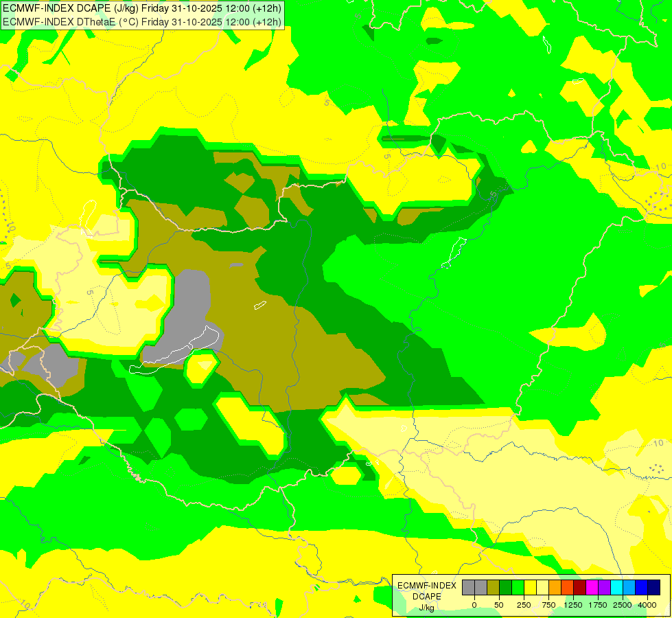Click the legend value label 250
Image resolution: width=672 pixels, height=618 pixels.
point(524,605)
